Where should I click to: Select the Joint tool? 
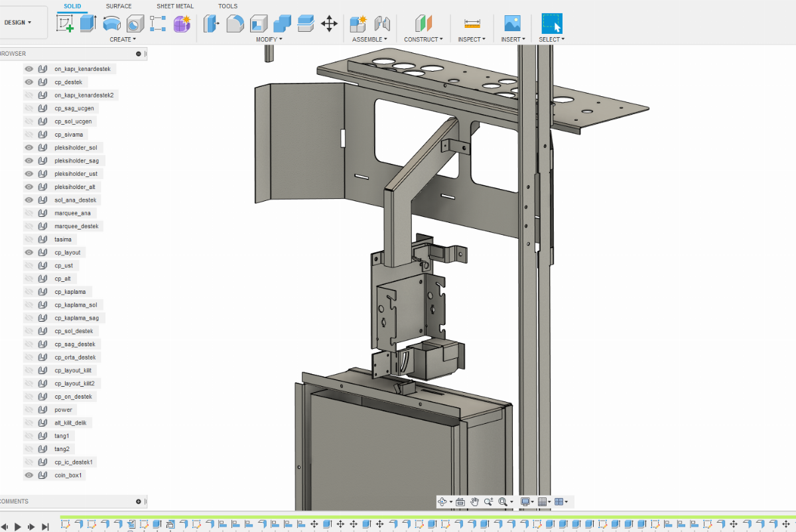(x=382, y=24)
